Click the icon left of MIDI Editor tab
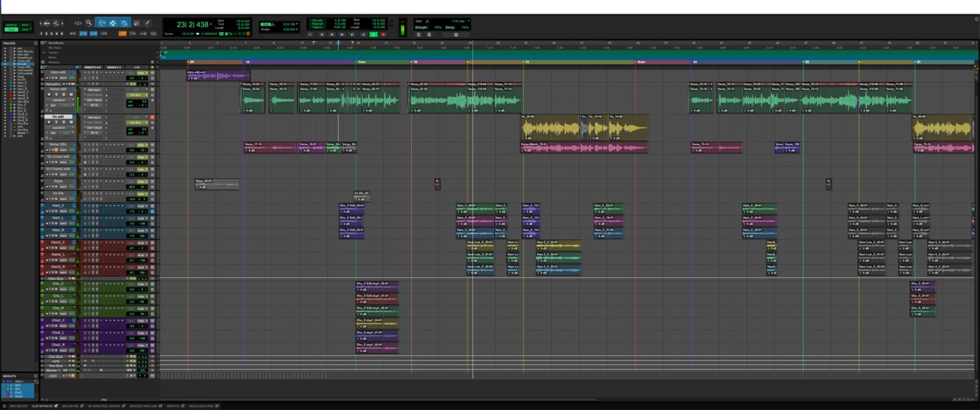The image size is (980, 410). click(x=5, y=406)
